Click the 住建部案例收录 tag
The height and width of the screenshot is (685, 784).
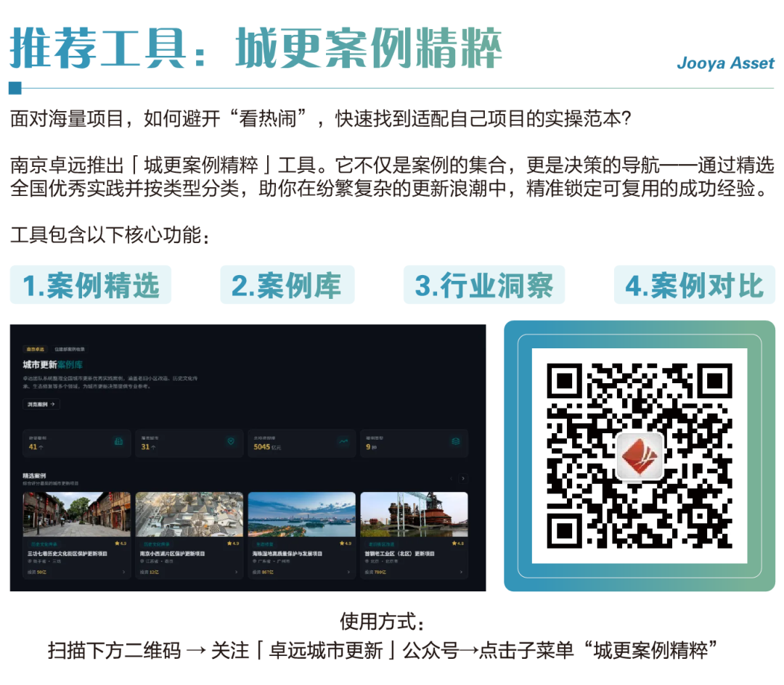pyautogui.click(x=70, y=349)
